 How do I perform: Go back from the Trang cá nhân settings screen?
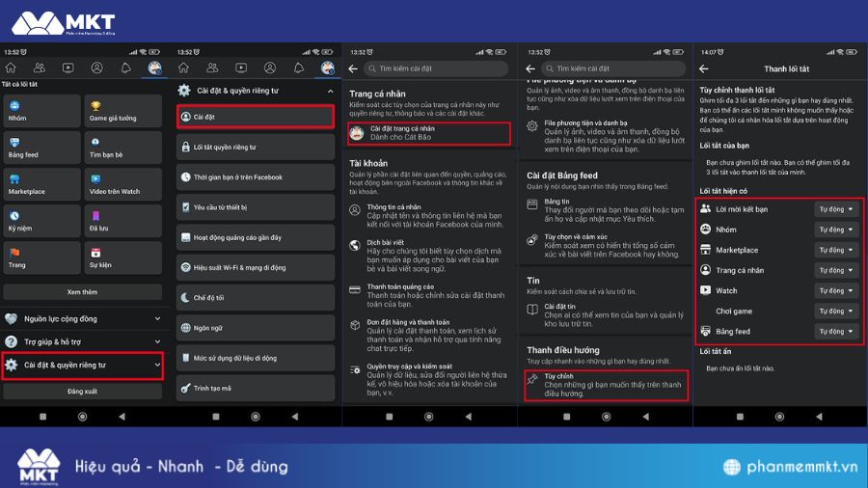point(353,68)
